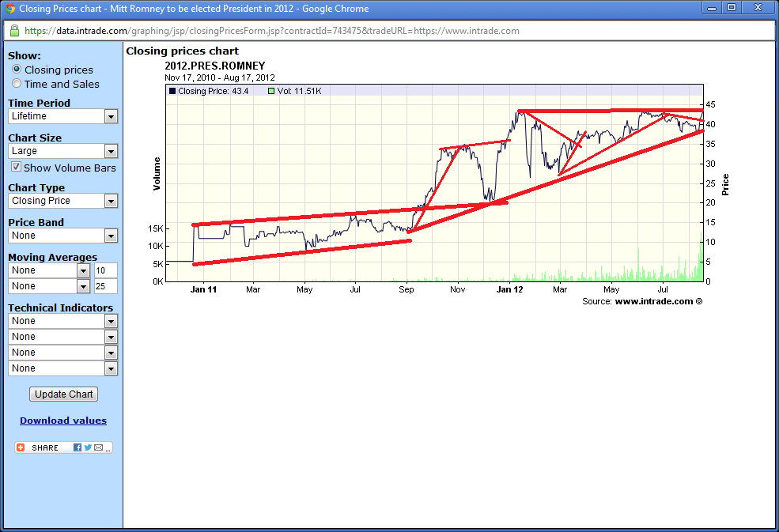Click the Jan 12 axis label
Image resolution: width=779 pixels, height=532 pixels.
click(x=510, y=289)
